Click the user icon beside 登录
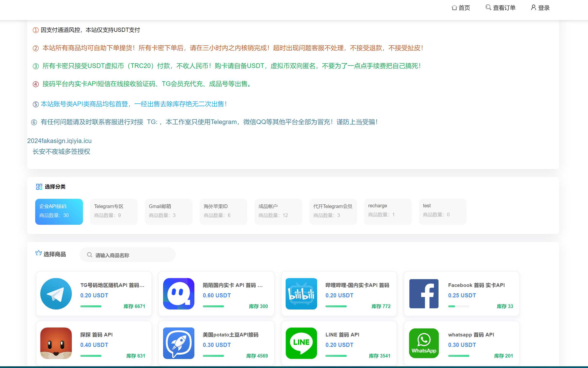This screenshot has width=588, height=368. click(x=533, y=7)
